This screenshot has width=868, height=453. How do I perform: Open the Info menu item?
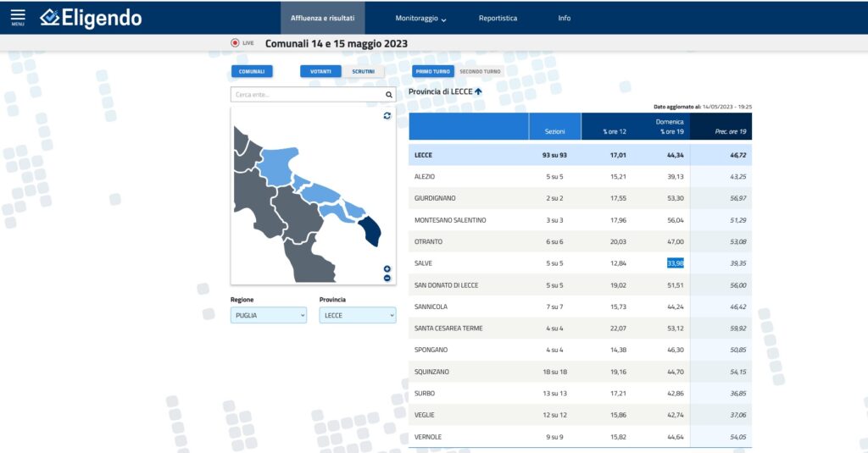[564, 18]
